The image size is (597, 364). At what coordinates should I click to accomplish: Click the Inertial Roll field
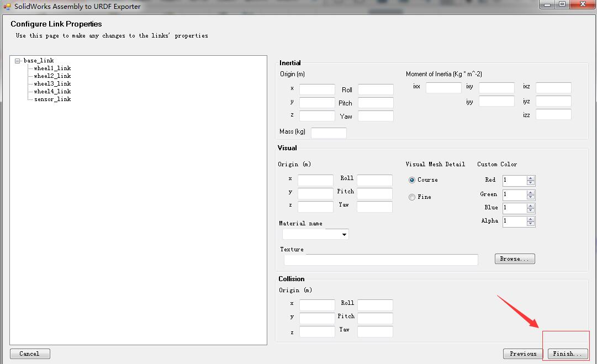(x=376, y=89)
